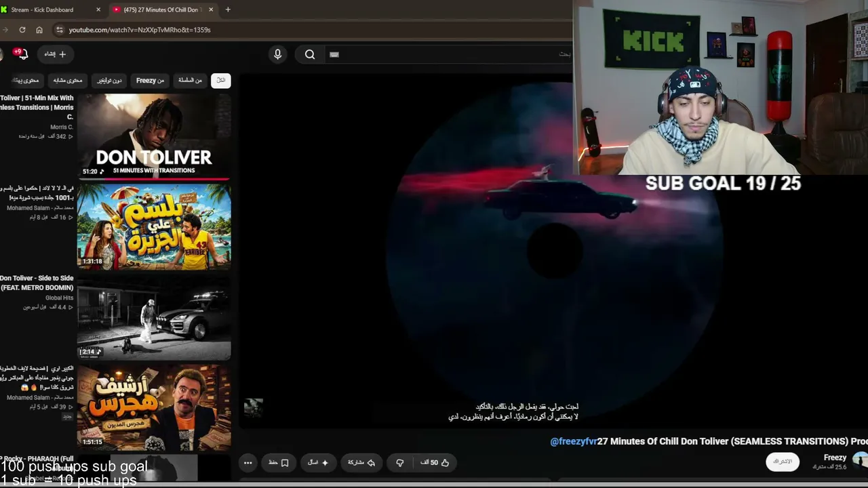Image resolution: width=868 pixels, height=488 pixels.
Task: Open more actions three-dot menu
Action: [x=248, y=463]
